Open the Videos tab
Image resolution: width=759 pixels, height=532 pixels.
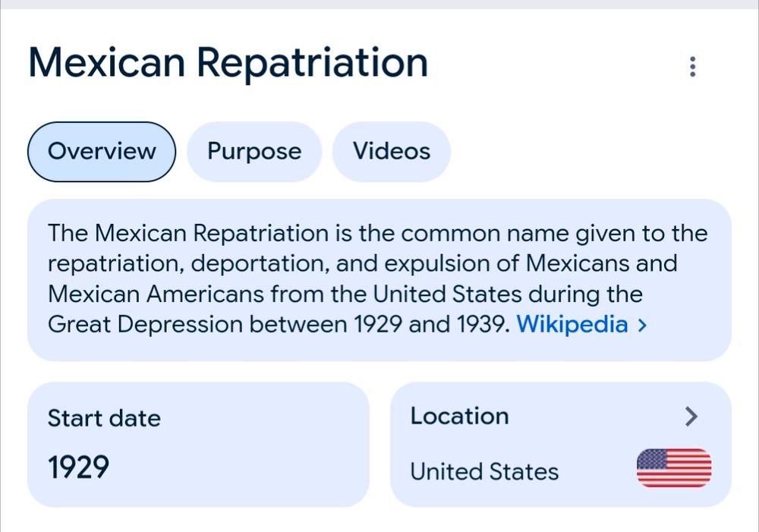(391, 152)
